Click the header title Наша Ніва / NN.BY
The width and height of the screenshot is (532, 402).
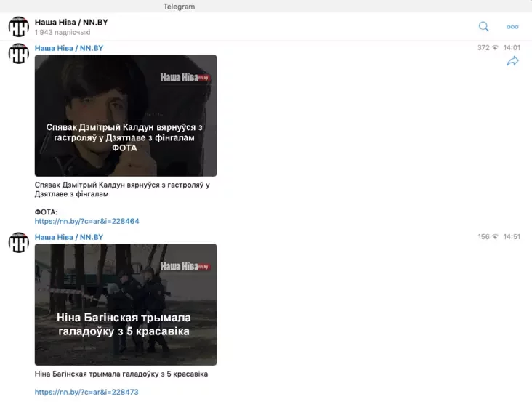tap(71, 23)
